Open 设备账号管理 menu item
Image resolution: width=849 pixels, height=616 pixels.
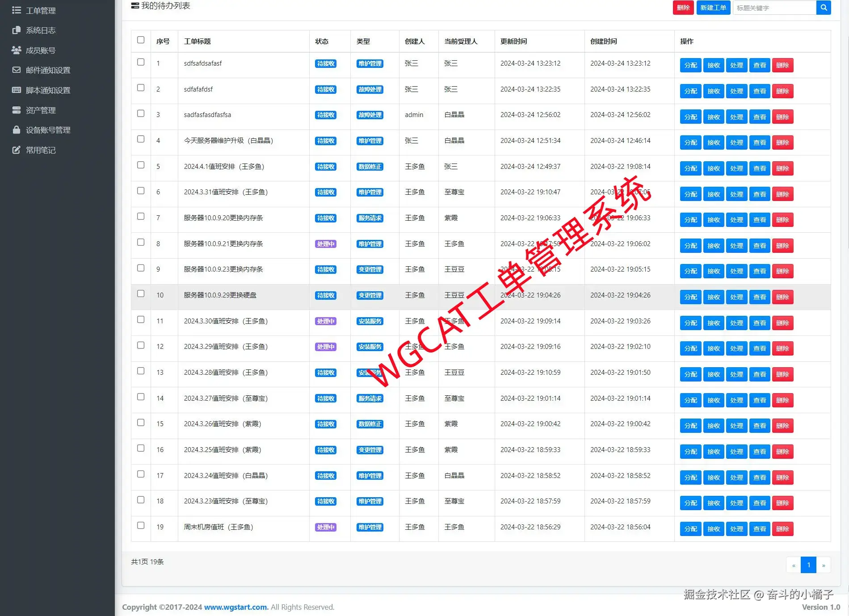(48, 130)
